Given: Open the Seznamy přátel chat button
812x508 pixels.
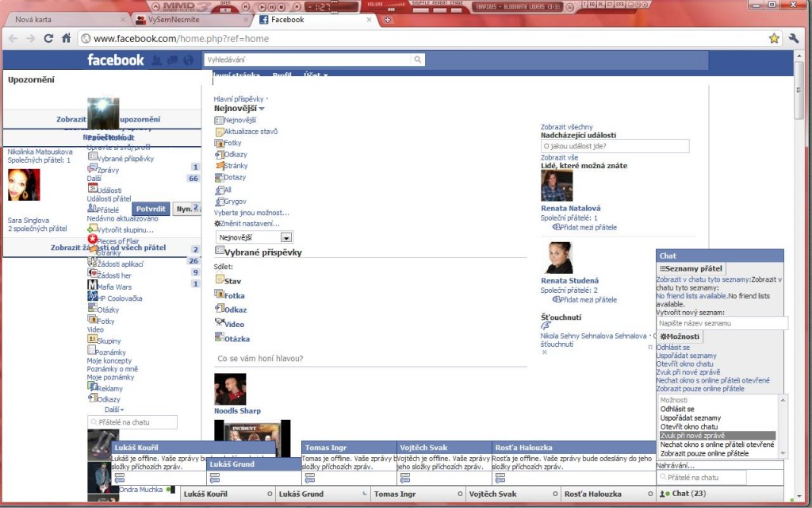Looking at the screenshot, I should click(x=691, y=268).
